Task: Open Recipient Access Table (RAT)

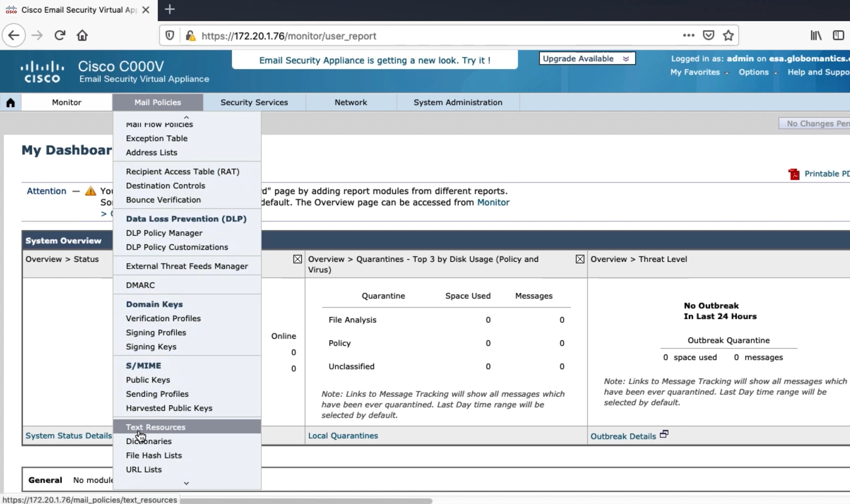Action: 183,172
